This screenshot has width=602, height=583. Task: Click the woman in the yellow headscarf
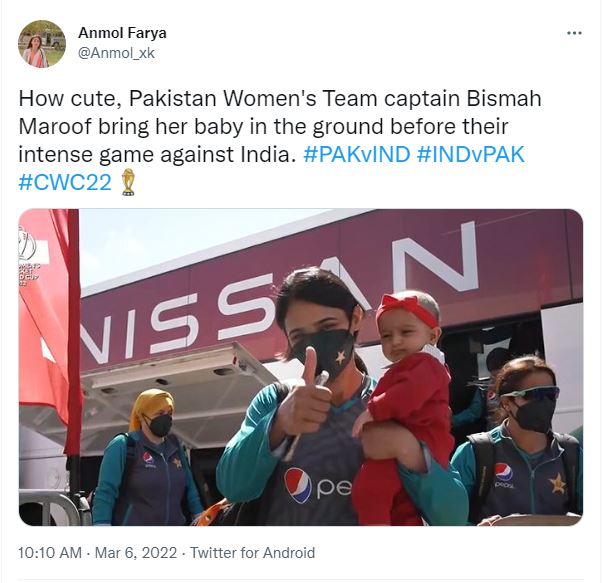(148, 459)
